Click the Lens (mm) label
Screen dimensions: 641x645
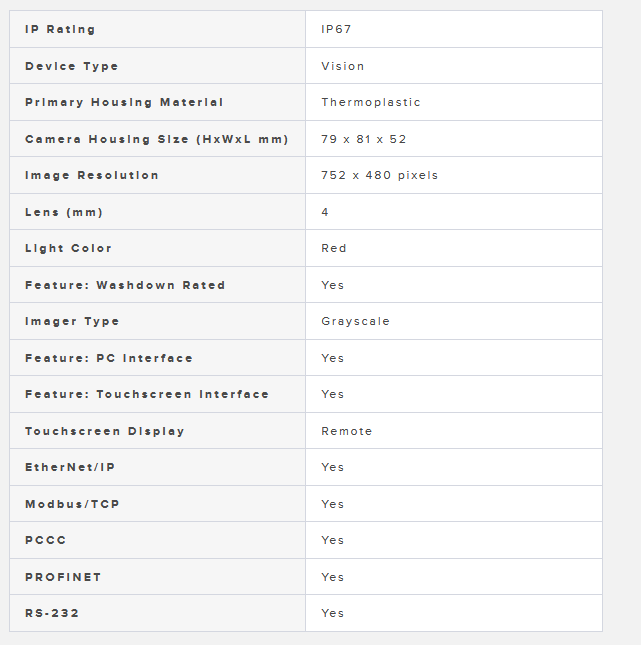point(64,212)
